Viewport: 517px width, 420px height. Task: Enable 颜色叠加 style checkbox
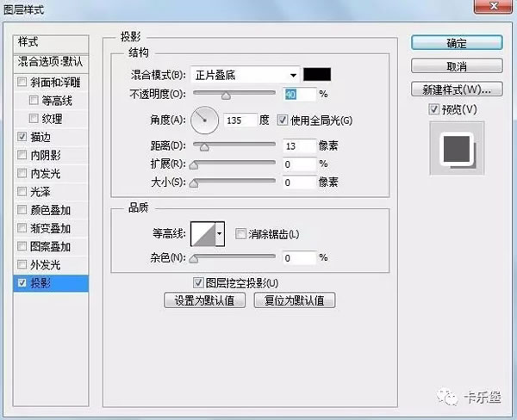coord(22,209)
